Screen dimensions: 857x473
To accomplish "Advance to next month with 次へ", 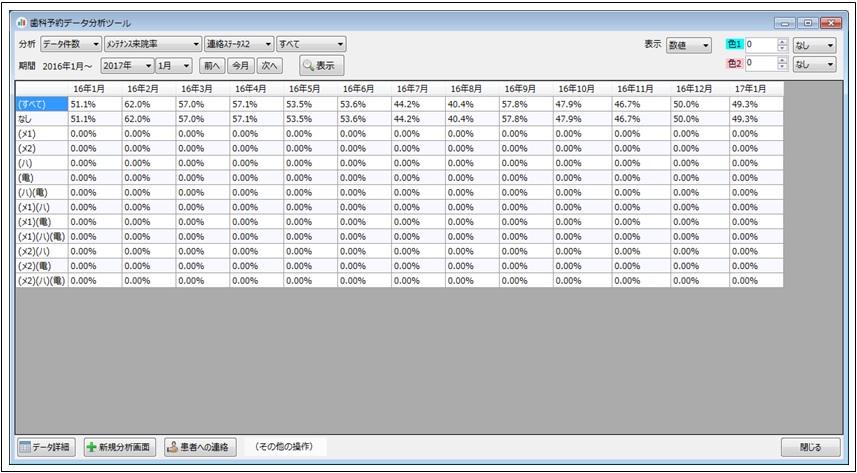I will [x=269, y=66].
